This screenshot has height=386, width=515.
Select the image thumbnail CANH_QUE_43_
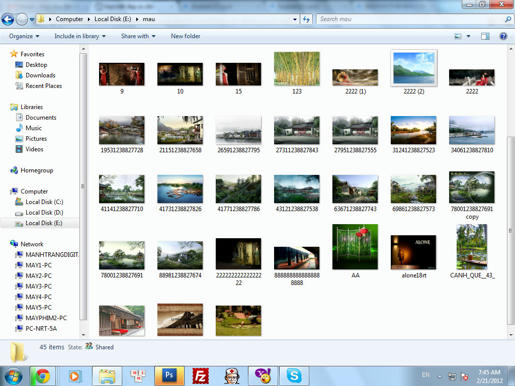tap(472, 247)
